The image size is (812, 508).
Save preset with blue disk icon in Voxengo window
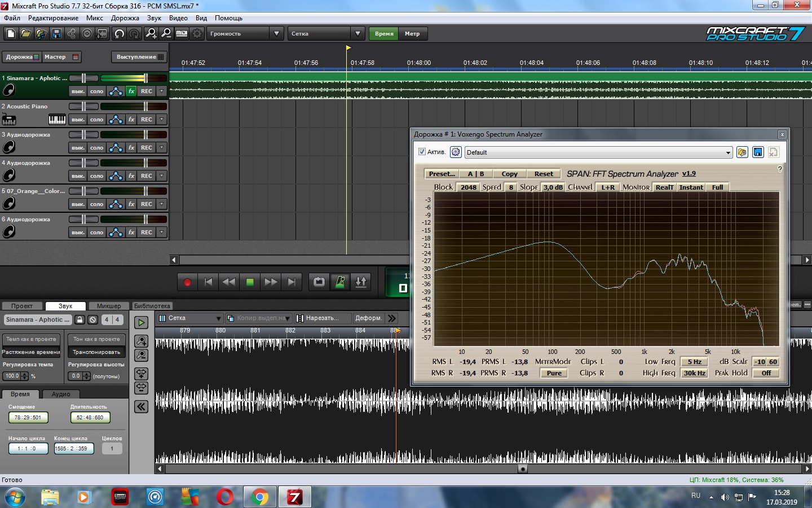point(758,152)
